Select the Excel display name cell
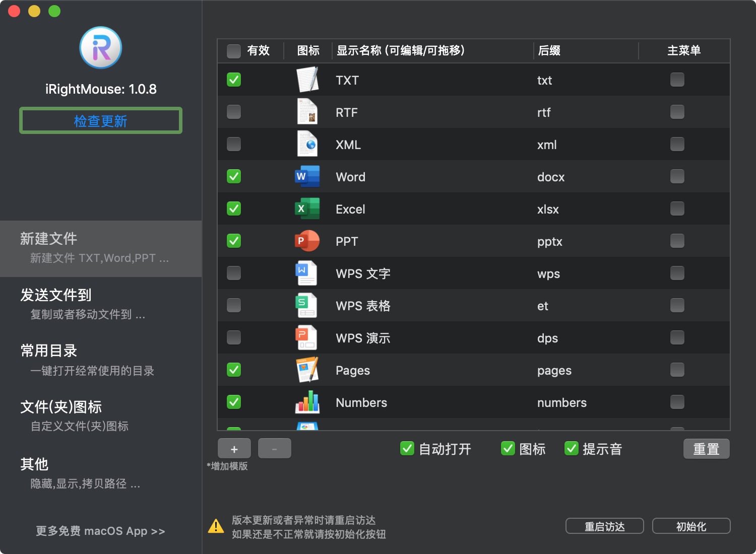756x554 pixels. coord(350,209)
